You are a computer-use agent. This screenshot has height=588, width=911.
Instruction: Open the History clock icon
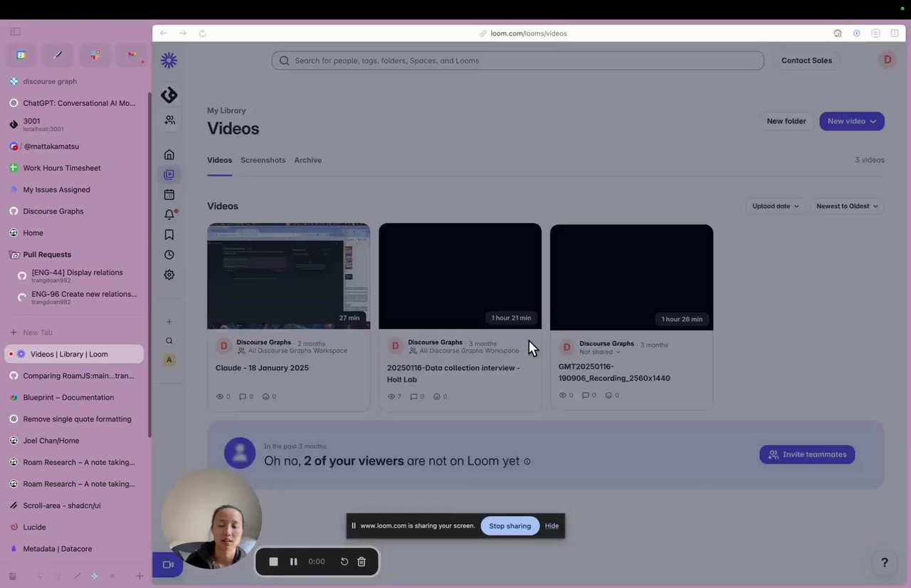169,254
